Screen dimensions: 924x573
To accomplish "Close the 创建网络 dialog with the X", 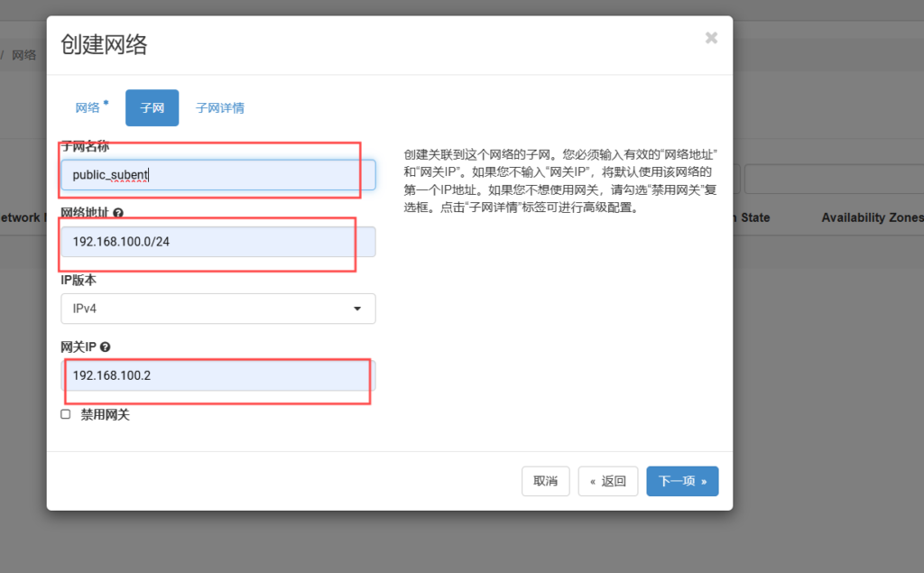I will [x=711, y=38].
